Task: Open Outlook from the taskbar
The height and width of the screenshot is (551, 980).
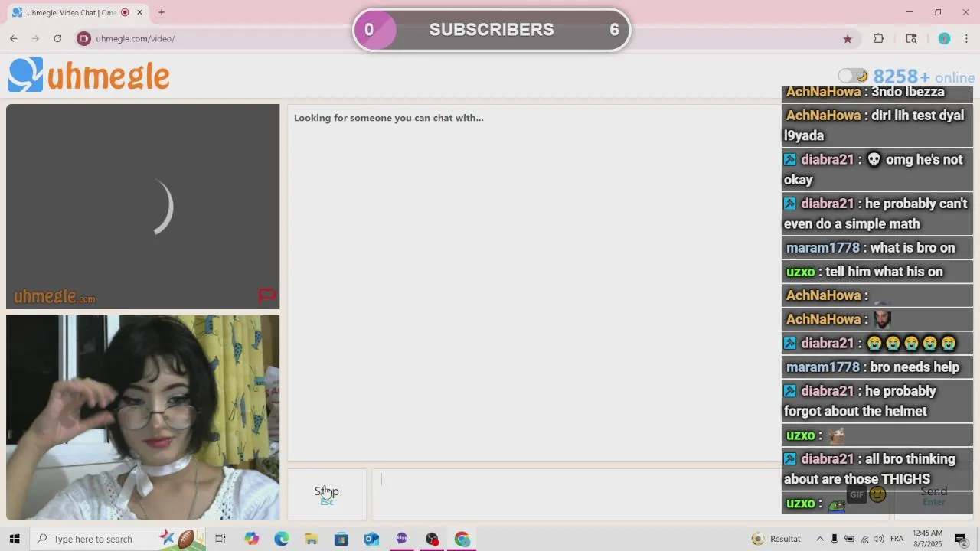Action: click(x=371, y=539)
